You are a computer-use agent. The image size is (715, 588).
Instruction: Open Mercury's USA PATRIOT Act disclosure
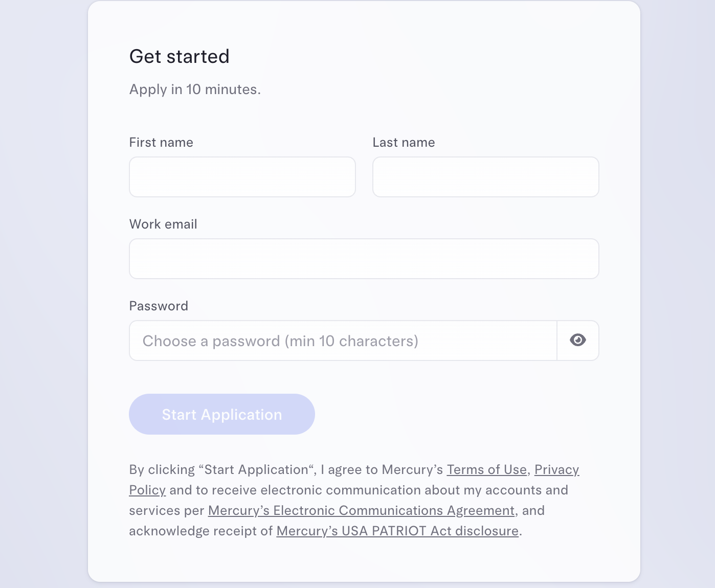click(x=398, y=531)
